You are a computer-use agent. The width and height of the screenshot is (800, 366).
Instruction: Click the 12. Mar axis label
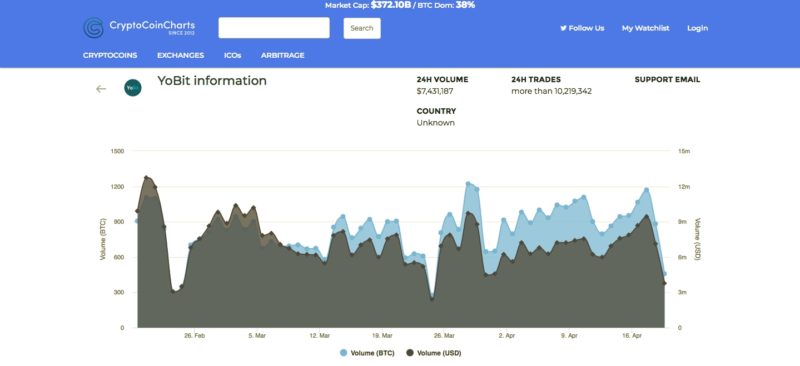point(320,336)
